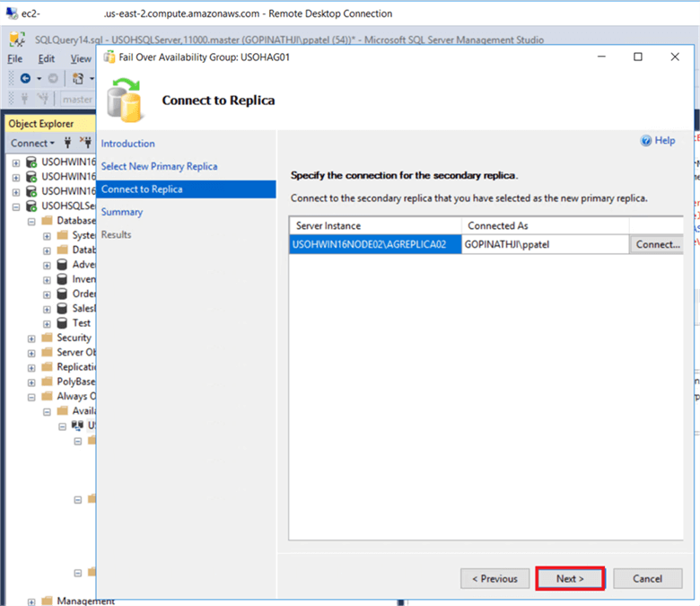This screenshot has height=606, width=700.
Task: Select the Results wizard step
Action: coord(116,234)
